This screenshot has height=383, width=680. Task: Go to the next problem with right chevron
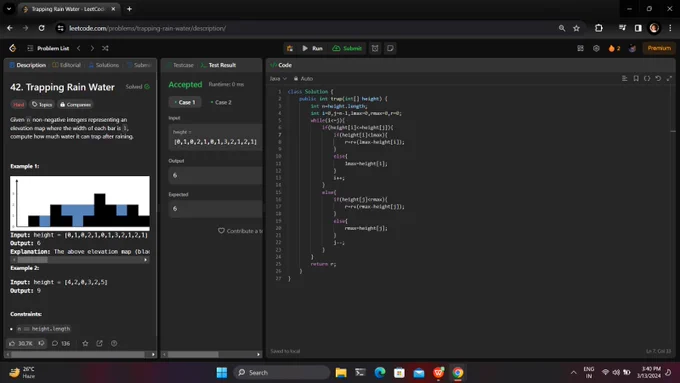click(x=92, y=48)
